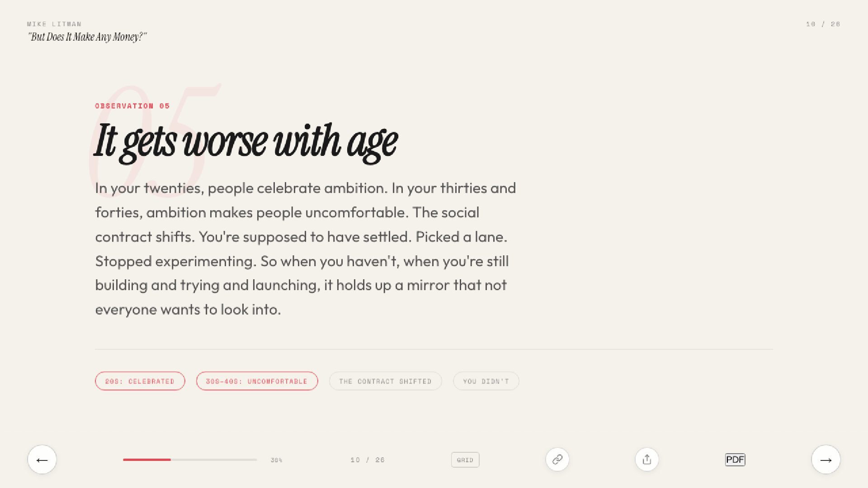The image size is (868, 488).
Task: Click the 36% progress label
Action: [x=276, y=460]
